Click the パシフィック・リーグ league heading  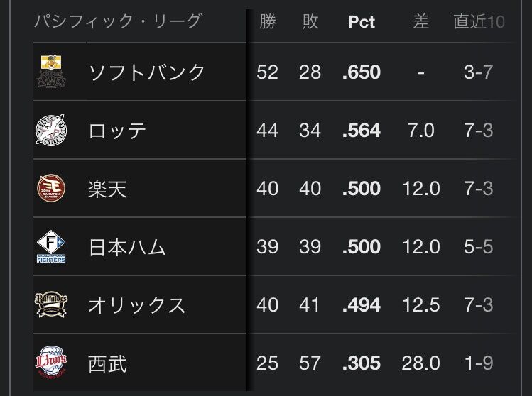[x=118, y=21]
